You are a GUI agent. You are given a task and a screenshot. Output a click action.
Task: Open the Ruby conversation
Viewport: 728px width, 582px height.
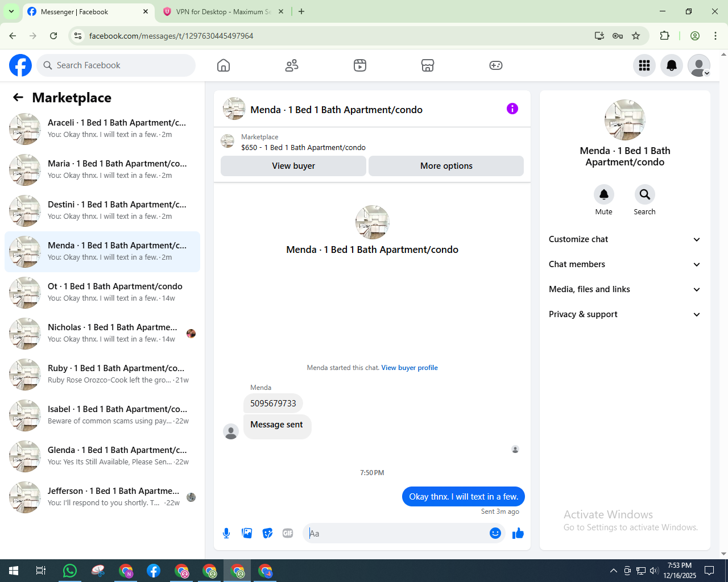(x=102, y=375)
